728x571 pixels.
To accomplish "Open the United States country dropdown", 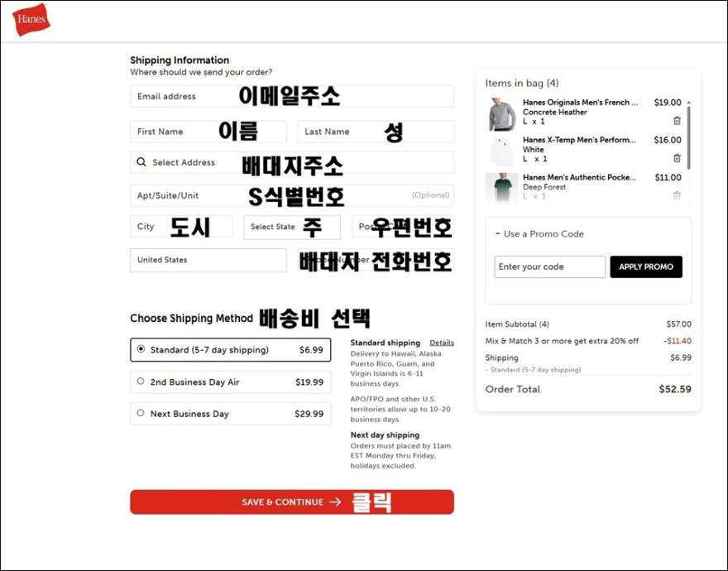I will 208,260.
